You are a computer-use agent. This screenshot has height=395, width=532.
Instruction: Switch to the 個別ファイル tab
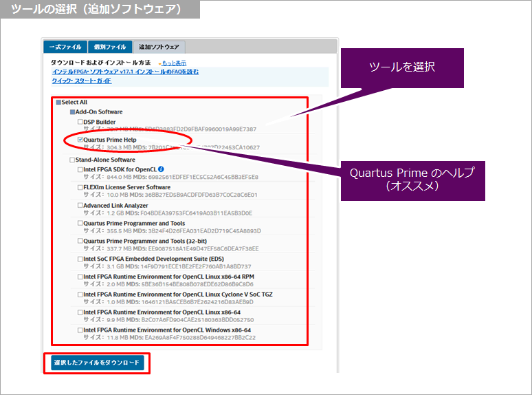point(110,47)
